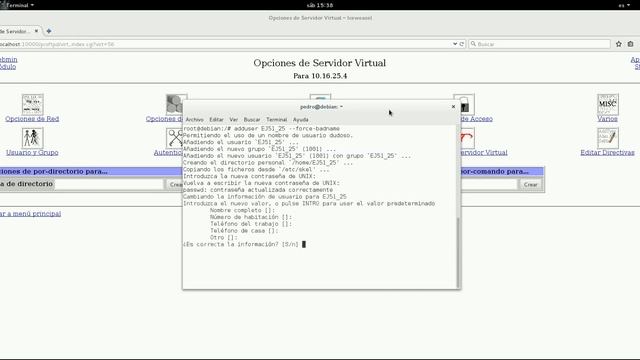Screen dimensions: 640x360
Task: Open the Editar menu in terminal
Action: [x=216, y=120]
